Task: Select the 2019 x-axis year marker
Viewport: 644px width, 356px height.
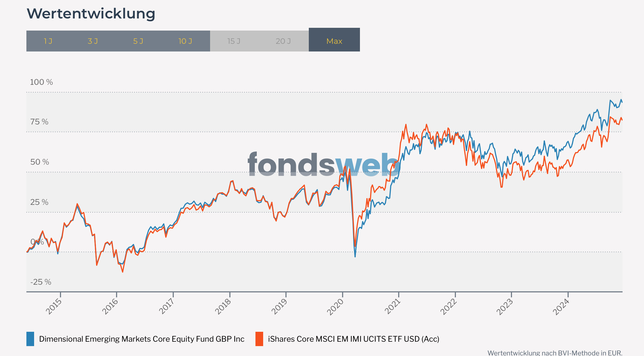Action: pos(279,306)
